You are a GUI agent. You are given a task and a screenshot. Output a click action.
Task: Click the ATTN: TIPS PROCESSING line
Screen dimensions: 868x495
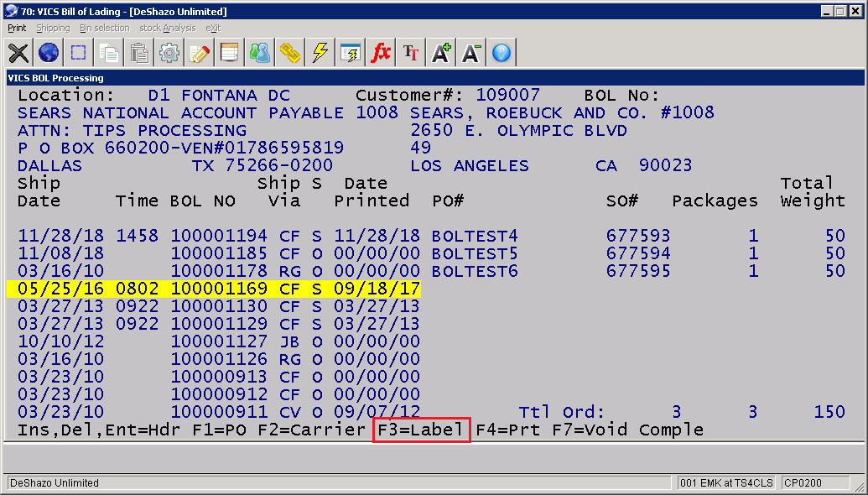tap(132, 131)
